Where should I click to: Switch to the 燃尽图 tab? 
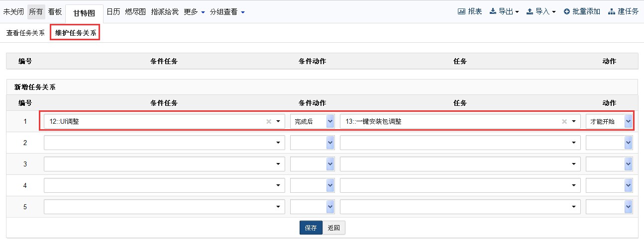click(135, 12)
